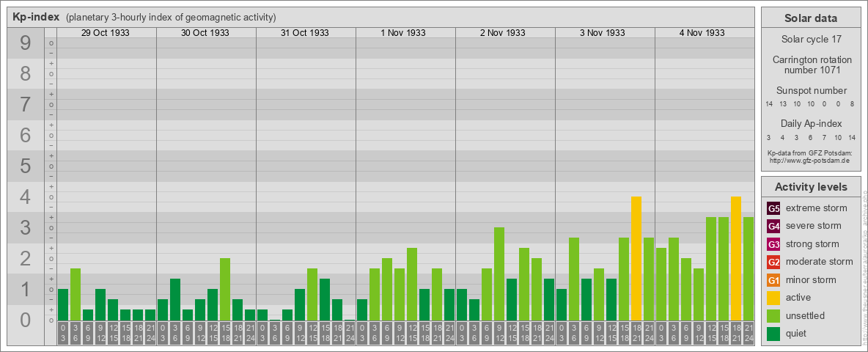Select the dark green quiet swatch
The image size is (868, 352).
point(773,333)
